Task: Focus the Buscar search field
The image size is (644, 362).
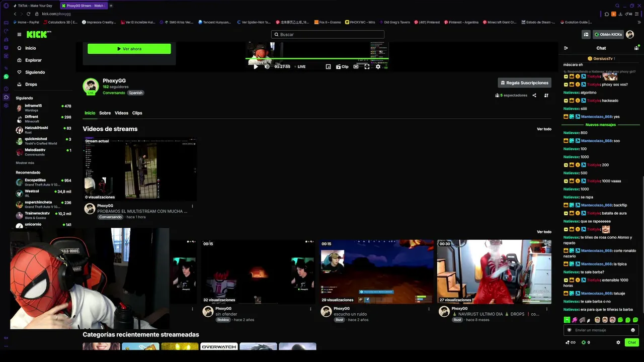Action: pos(328,35)
